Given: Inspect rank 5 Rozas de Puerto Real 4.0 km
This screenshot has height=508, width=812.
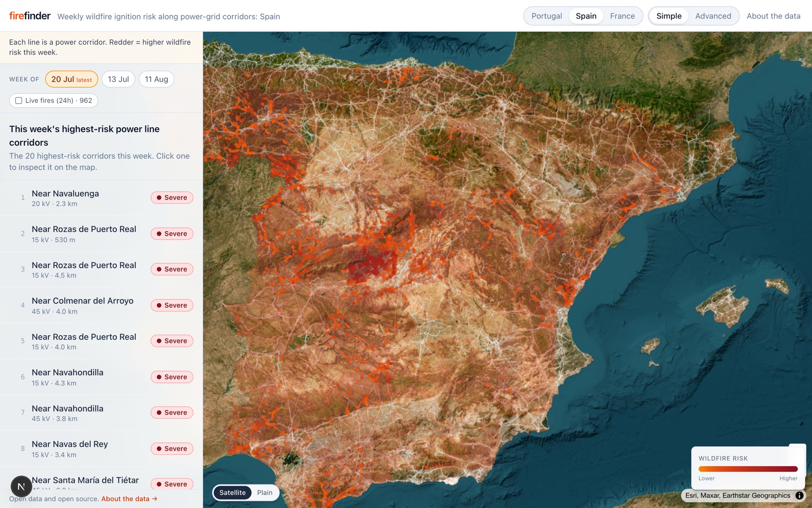Looking at the screenshot, I should [101, 341].
